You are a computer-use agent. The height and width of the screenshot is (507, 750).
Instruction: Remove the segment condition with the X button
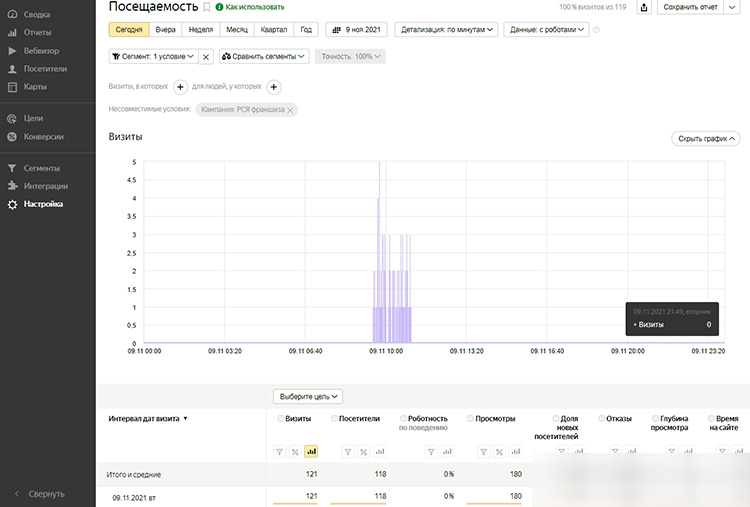[x=206, y=57]
